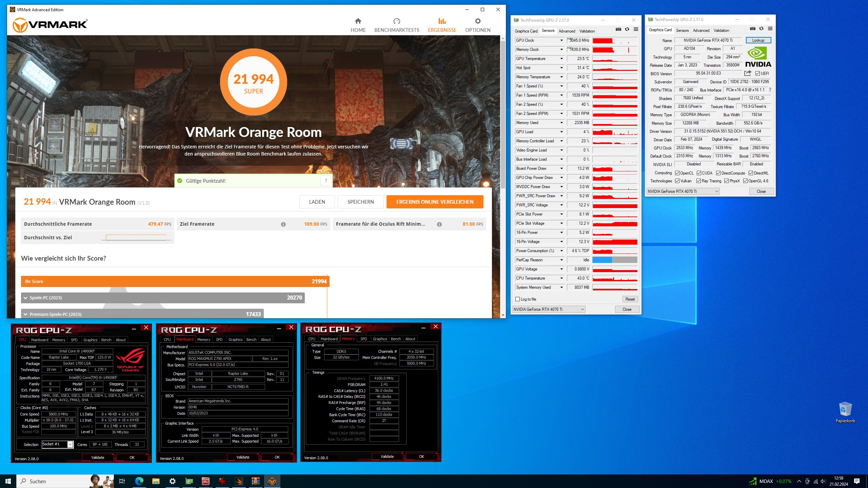Enable Log to file checkbox

point(518,299)
